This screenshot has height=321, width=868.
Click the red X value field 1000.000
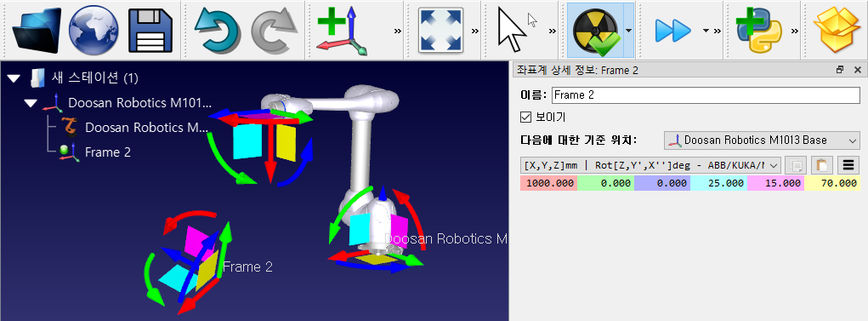[x=548, y=183]
